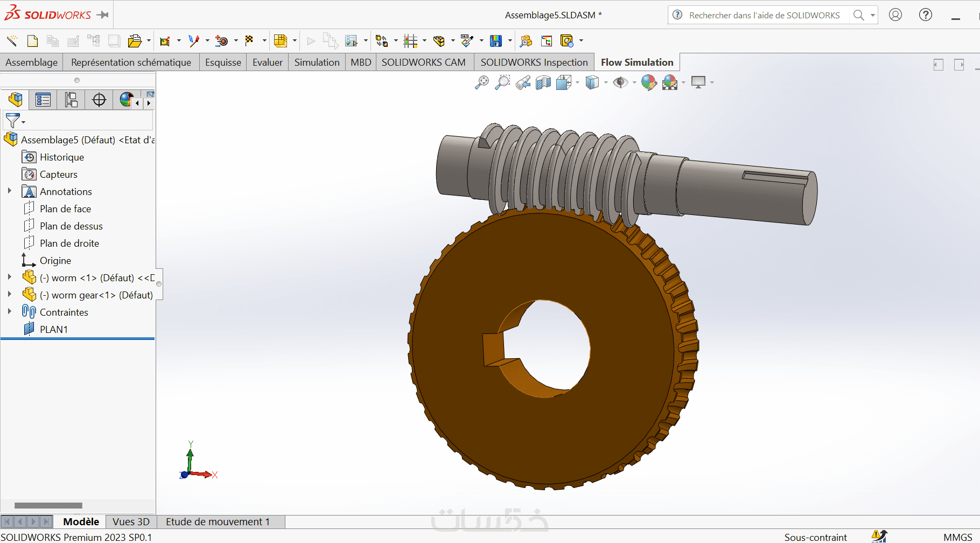The image size is (980, 543).
Task: Pin the SOLIDWORKS menu bar
Action: click(103, 15)
